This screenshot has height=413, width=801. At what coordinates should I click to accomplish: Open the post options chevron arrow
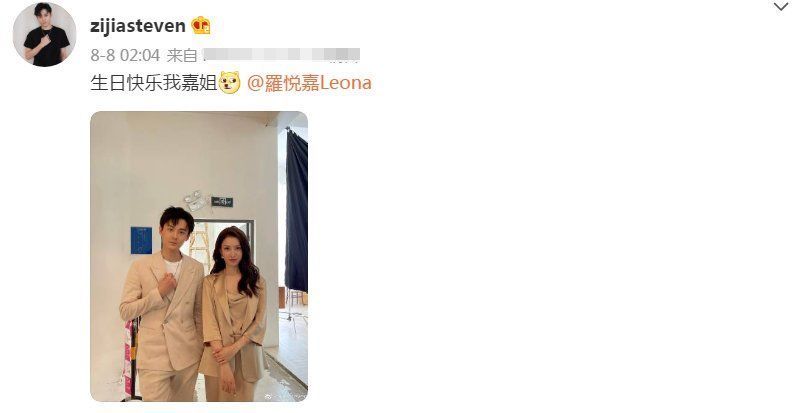[x=781, y=7]
